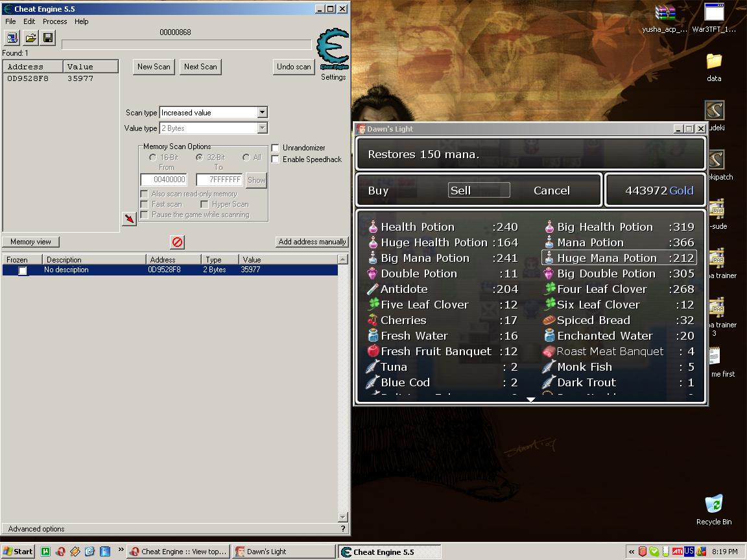This screenshot has height=560, width=747.
Task: Save cheat table with floppy disk icon
Action: click(x=47, y=38)
